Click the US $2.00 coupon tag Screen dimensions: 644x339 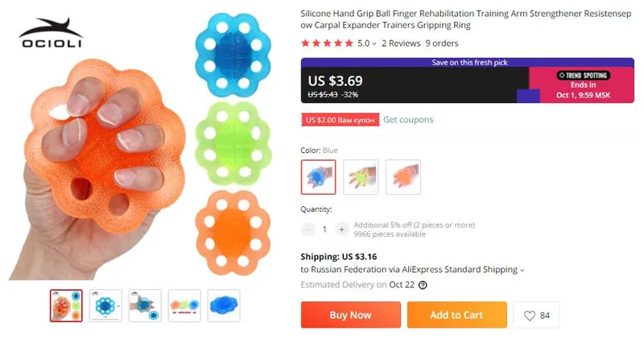[x=340, y=119]
